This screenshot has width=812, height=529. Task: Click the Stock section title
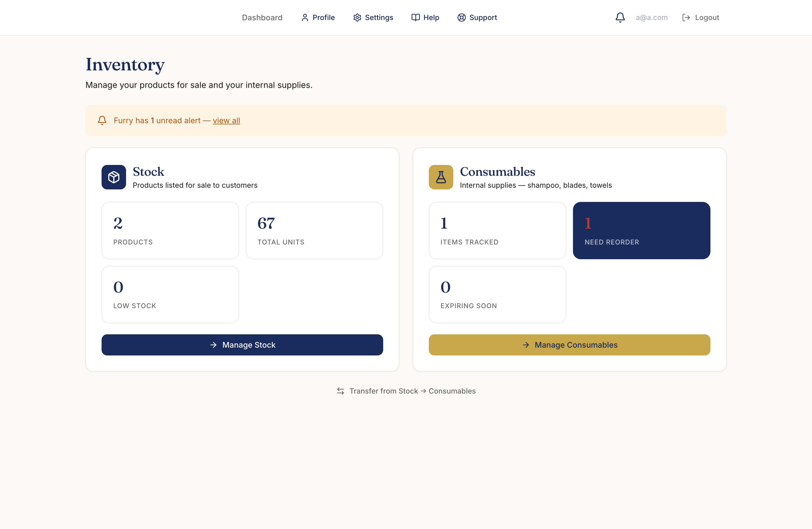click(x=148, y=172)
